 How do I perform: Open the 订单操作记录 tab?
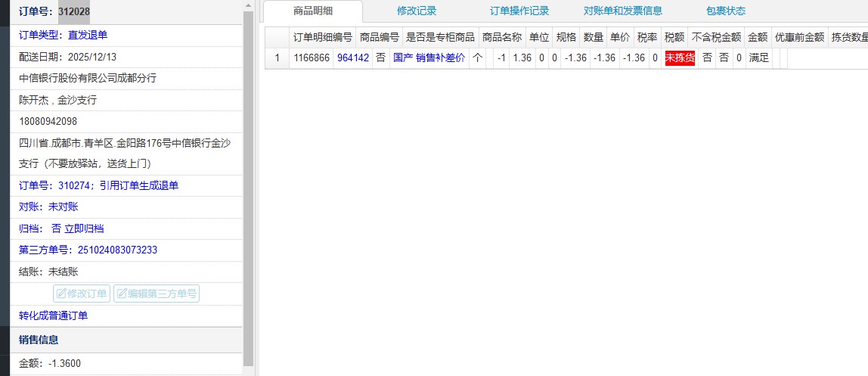coord(519,11)
